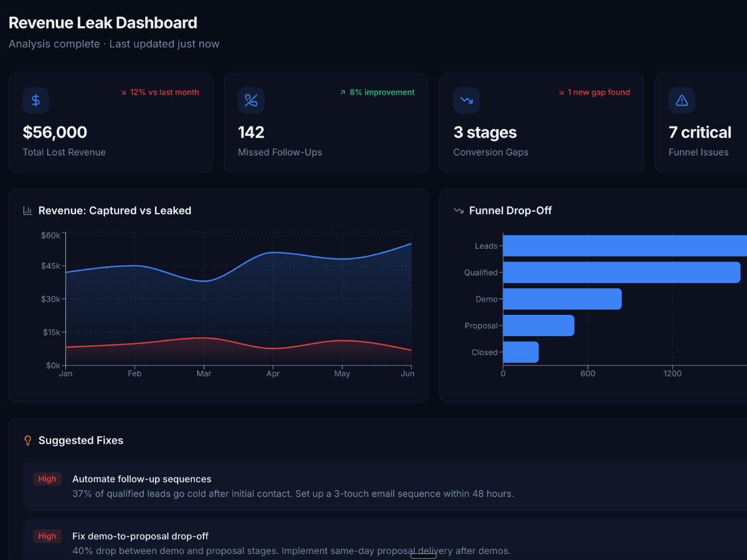Select the High priority badge on follow-up fix
Screen dimensions: 747x560
[47, 479]
